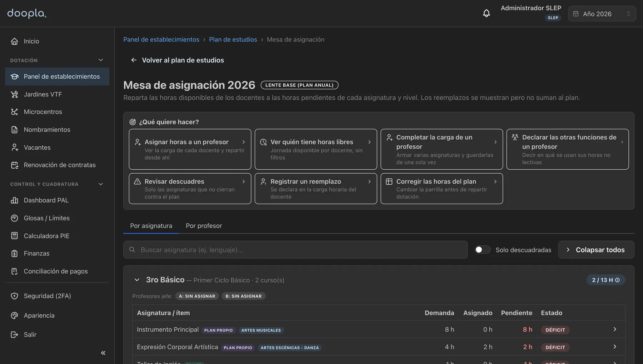Image resolution: width=643 pixels, height=364 pixels.
Task: Click the Apariencia palette icon
Action: [x=14, y=316]
